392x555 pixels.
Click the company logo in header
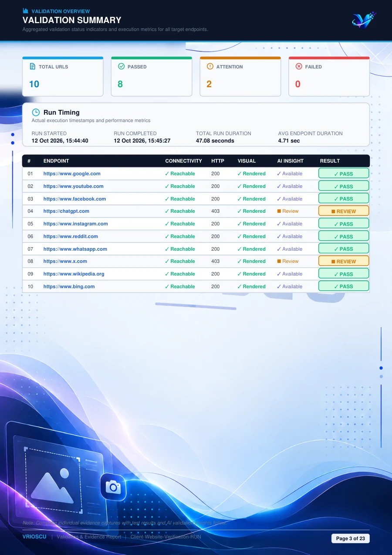tap(363, 20)
